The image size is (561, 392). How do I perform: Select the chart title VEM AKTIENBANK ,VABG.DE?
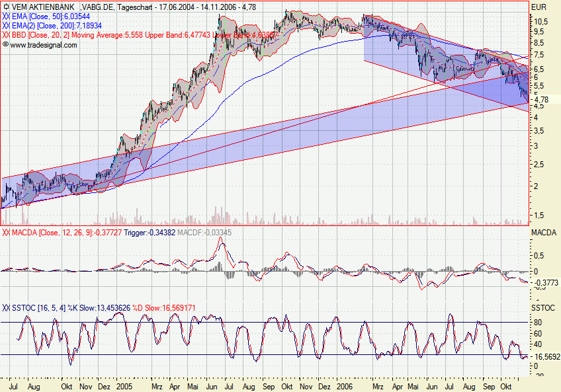point(62,7)
